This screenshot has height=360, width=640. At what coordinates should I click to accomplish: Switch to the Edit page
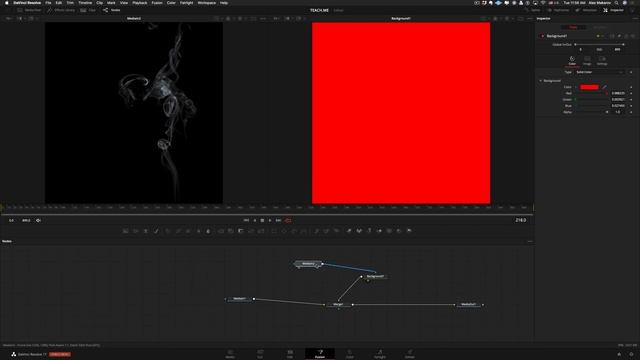coord(290,354)
